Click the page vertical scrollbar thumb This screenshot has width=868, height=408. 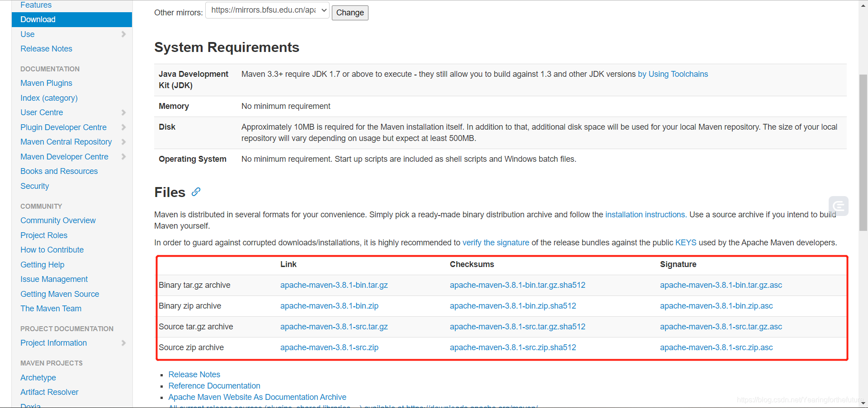863,153
